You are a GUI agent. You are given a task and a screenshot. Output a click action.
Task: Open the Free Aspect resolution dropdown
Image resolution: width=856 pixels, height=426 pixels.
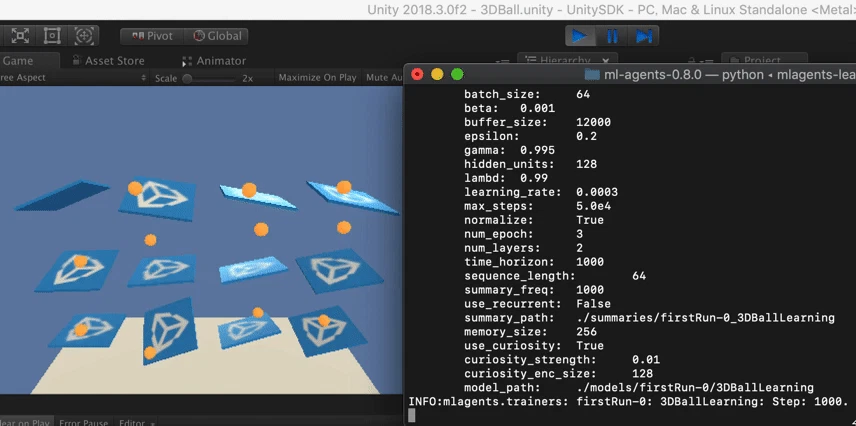[73, 78]
